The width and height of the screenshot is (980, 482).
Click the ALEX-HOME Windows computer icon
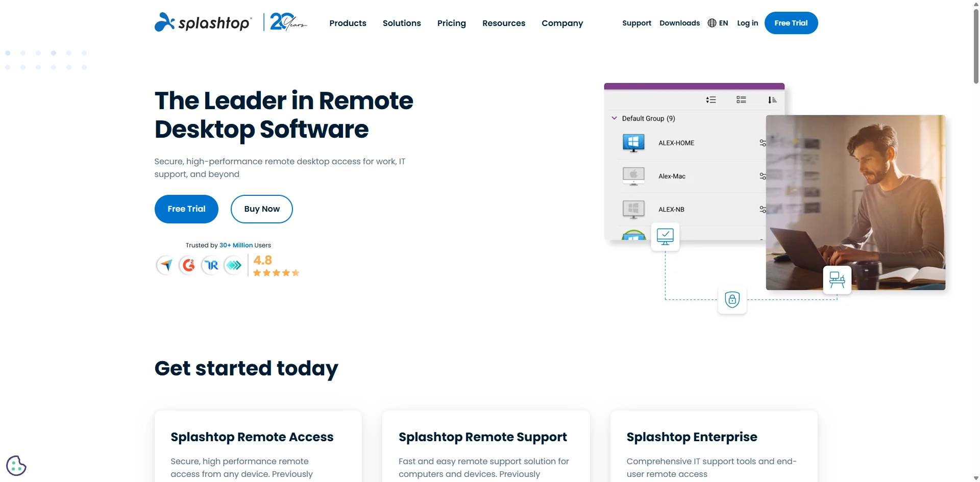click(x=633, y=143)
